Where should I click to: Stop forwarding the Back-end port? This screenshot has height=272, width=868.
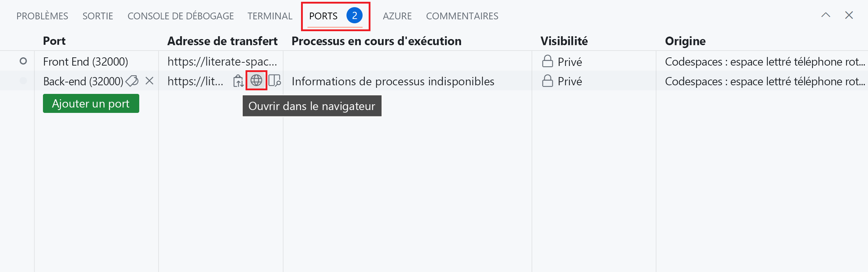[149, 81]
